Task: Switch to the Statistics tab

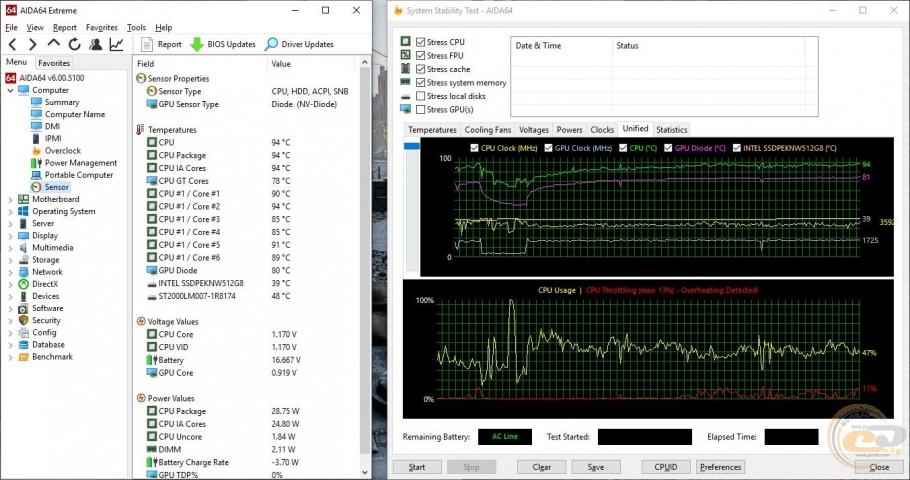Action: coord(671,129)
